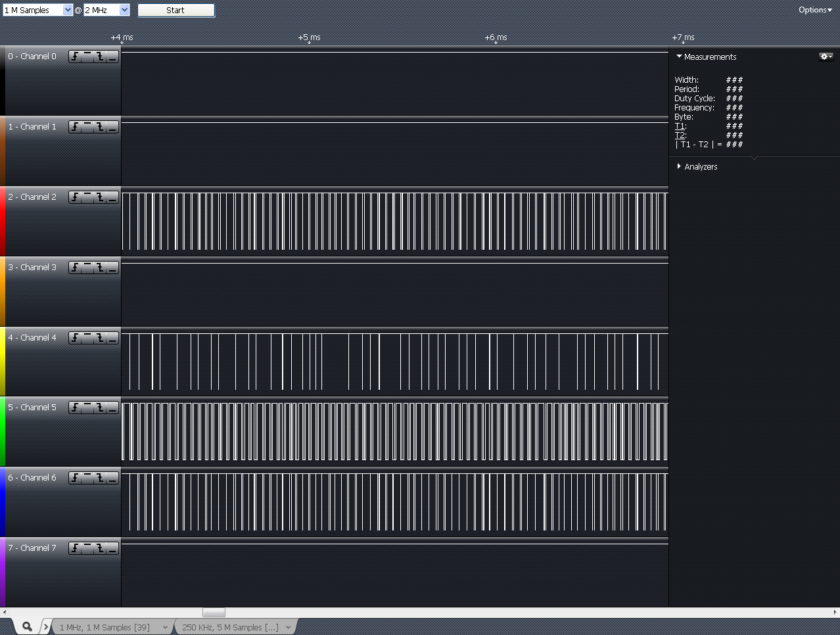Select the magnifier capture tab

pos(27,626)
